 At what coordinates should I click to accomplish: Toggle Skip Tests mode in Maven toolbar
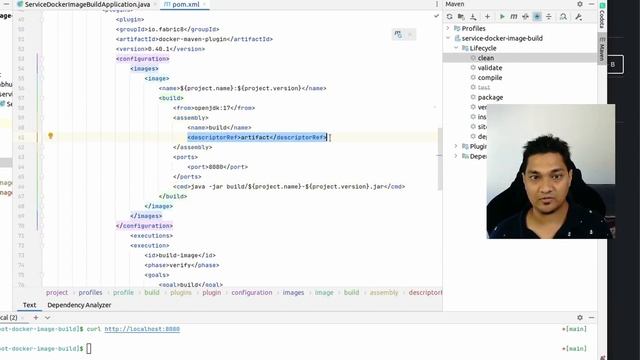click(x=537, y=17)
